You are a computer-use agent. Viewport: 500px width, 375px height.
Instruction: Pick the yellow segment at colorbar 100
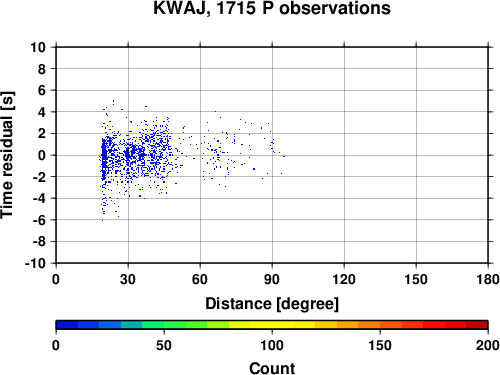pyautogui.click(x=272, y=325)
